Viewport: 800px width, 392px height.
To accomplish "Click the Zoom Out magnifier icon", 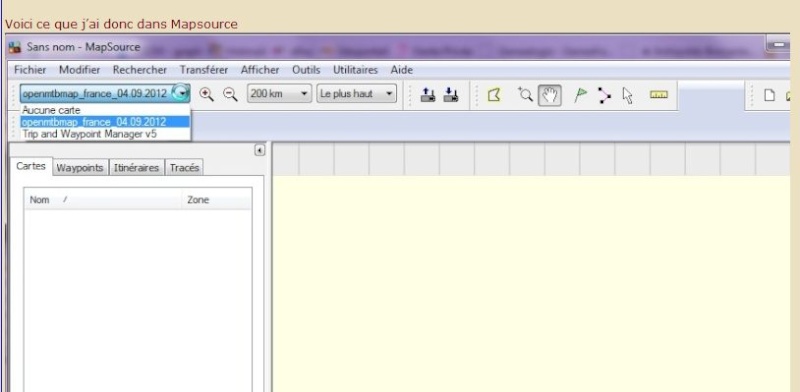I will pos(231,94).
